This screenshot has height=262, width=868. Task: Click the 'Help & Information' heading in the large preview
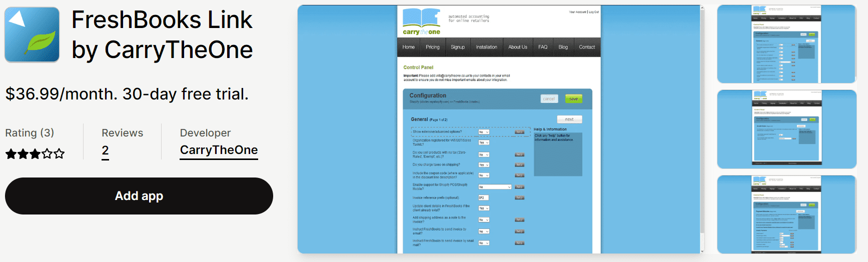pyautogui.click(x=550, y=129)
